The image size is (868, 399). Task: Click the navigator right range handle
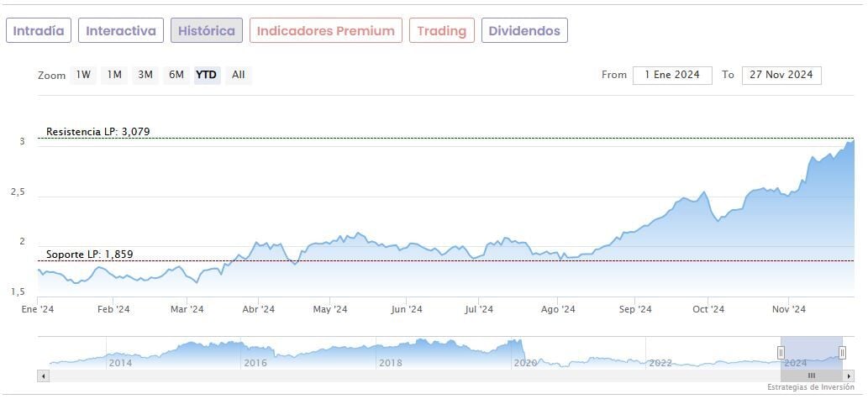point(842,352)
